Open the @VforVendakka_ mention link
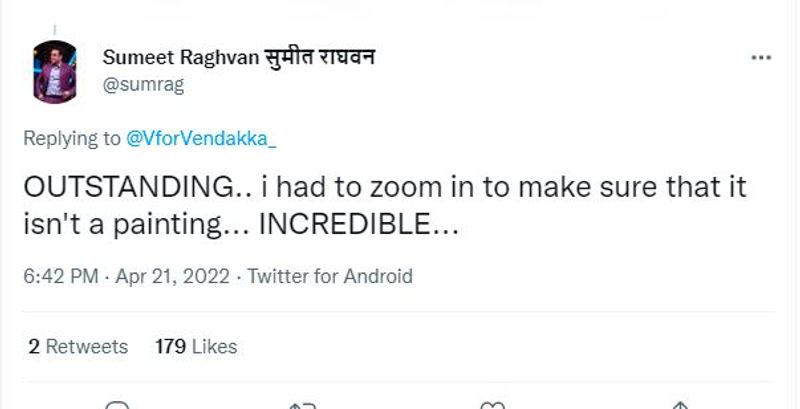The height and width of the screenshot is (409, 800). (201, 139)
